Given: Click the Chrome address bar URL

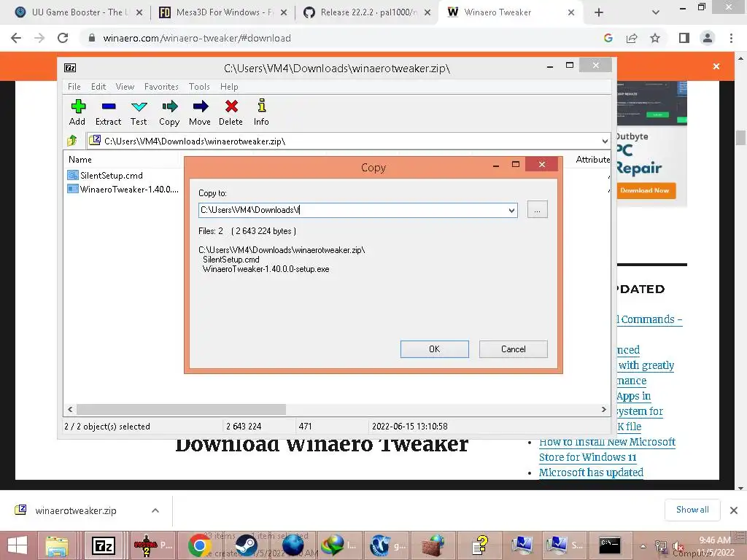Looking at the screenshot, I should (x=197, y=38).
